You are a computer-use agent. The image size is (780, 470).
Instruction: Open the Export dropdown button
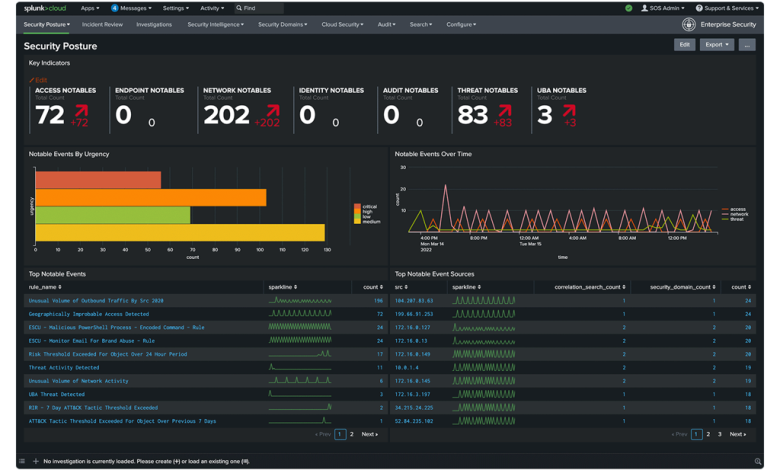(716, 45)
